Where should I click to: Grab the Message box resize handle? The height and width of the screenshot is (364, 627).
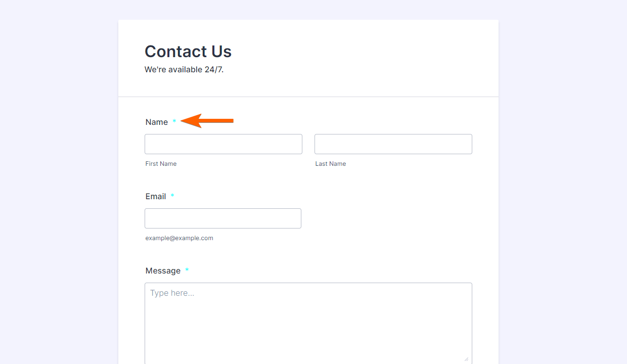466,358
